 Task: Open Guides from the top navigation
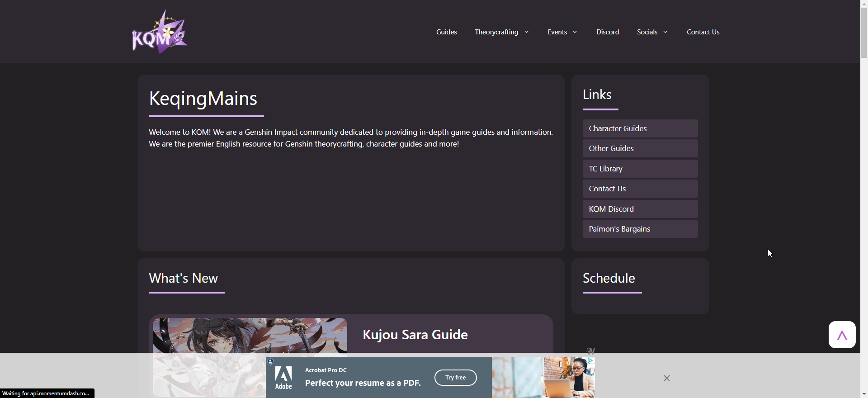446,32
